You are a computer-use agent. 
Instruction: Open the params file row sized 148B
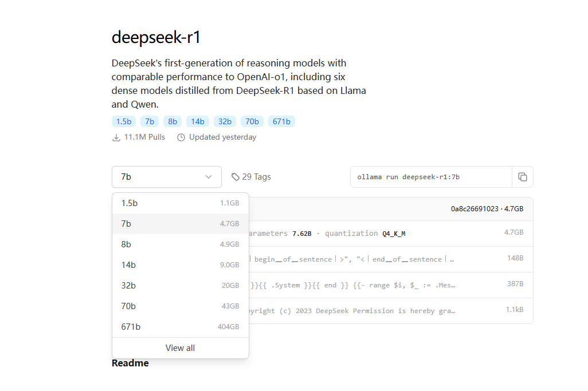tap(391, 259)
